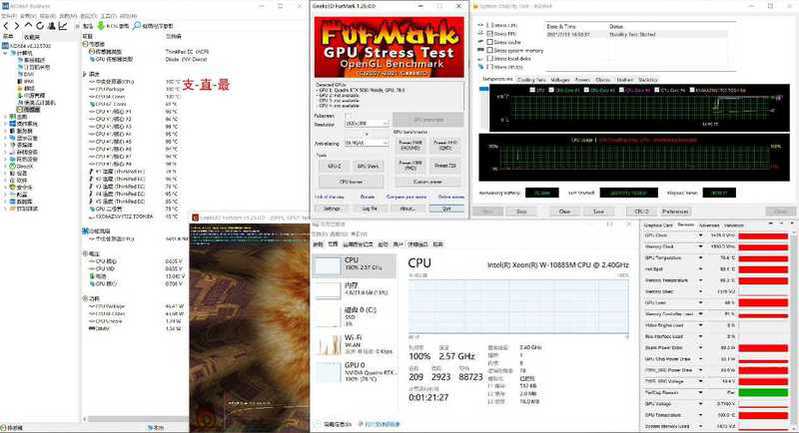Enable the Stress cache checkbox
Viewport: 799px width, 433px height.
[x=490, y=42]
